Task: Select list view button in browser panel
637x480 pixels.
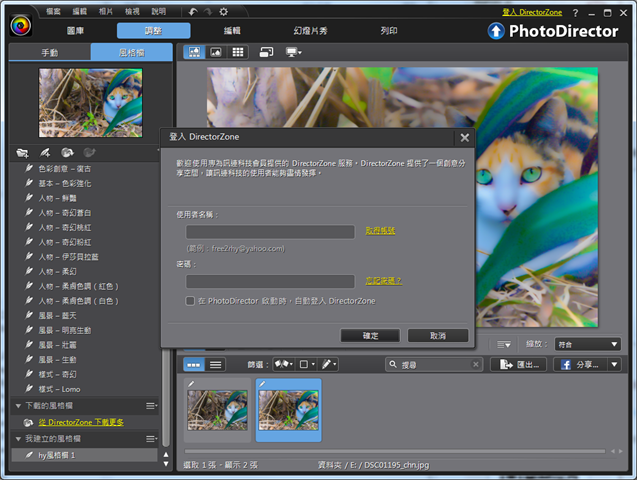Action: click(x=215, y=365)
